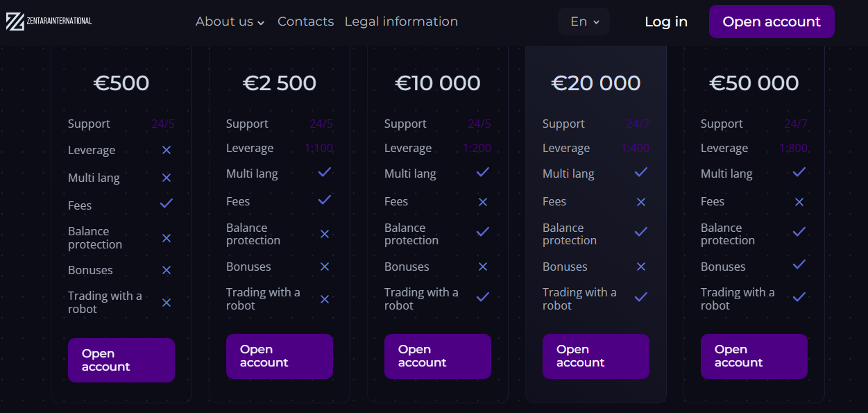
Task: Click the Zentara International logo
Action: [49, 22]
